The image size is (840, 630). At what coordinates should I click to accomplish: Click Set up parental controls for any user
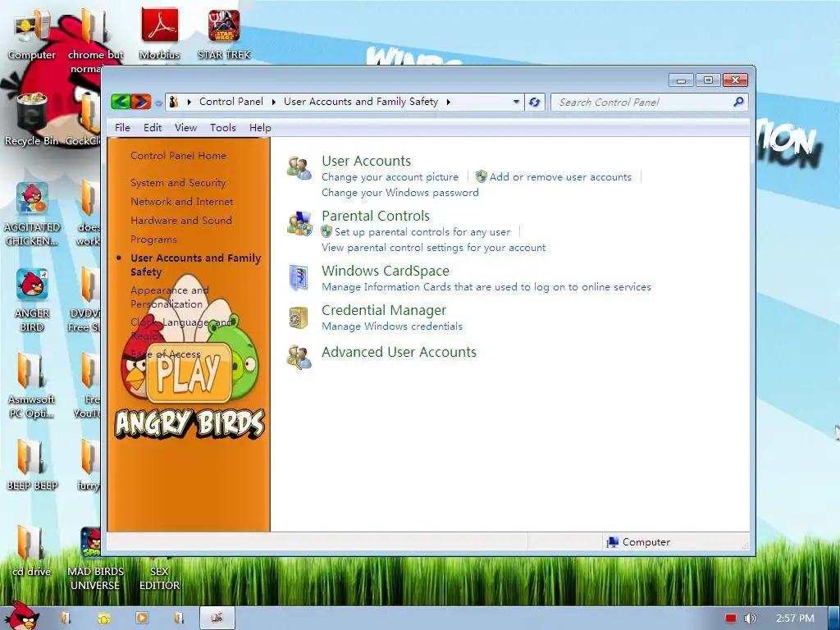[x=422, y=232]
